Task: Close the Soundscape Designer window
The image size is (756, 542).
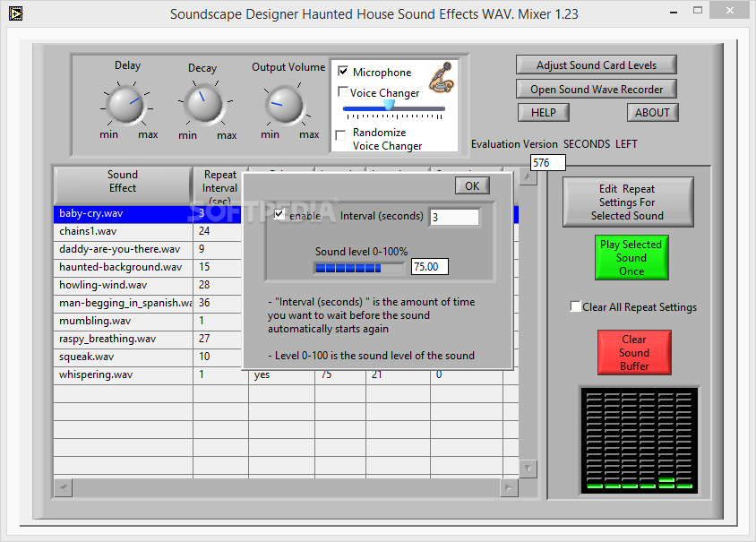Action: 730,10
